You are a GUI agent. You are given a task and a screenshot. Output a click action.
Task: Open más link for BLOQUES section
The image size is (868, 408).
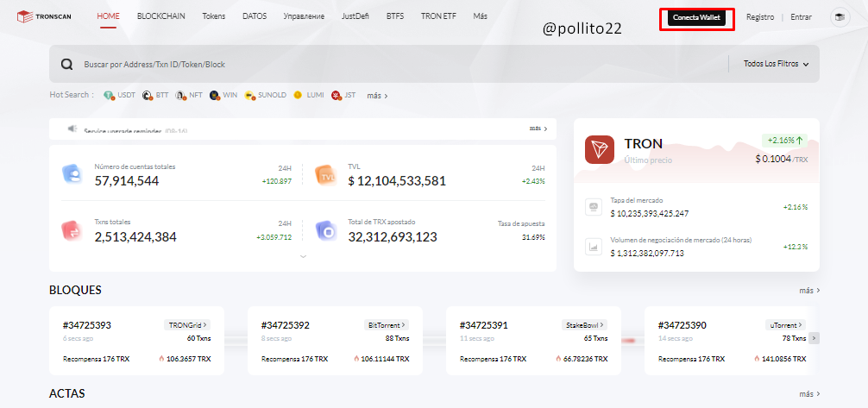809,290
